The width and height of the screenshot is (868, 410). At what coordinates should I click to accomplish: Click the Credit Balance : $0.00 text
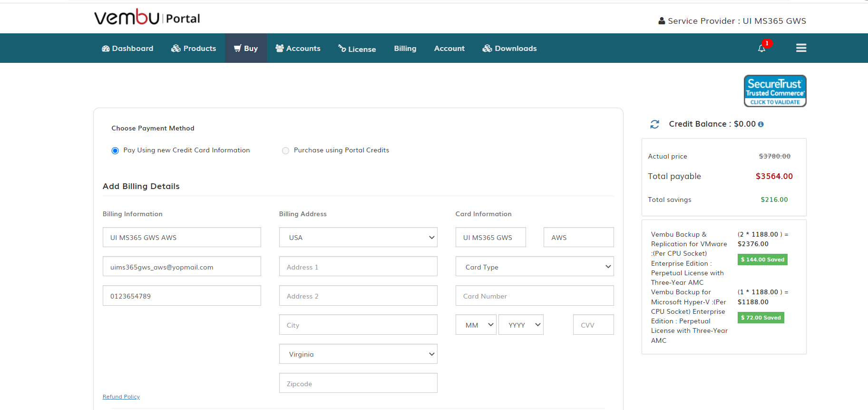coord(712,124)
